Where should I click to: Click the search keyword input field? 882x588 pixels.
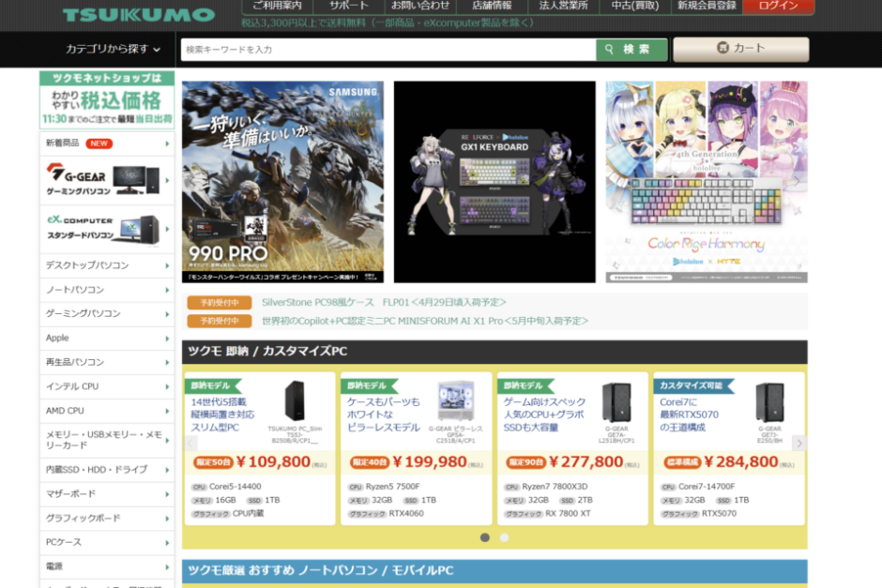click(x=388, y=50)
